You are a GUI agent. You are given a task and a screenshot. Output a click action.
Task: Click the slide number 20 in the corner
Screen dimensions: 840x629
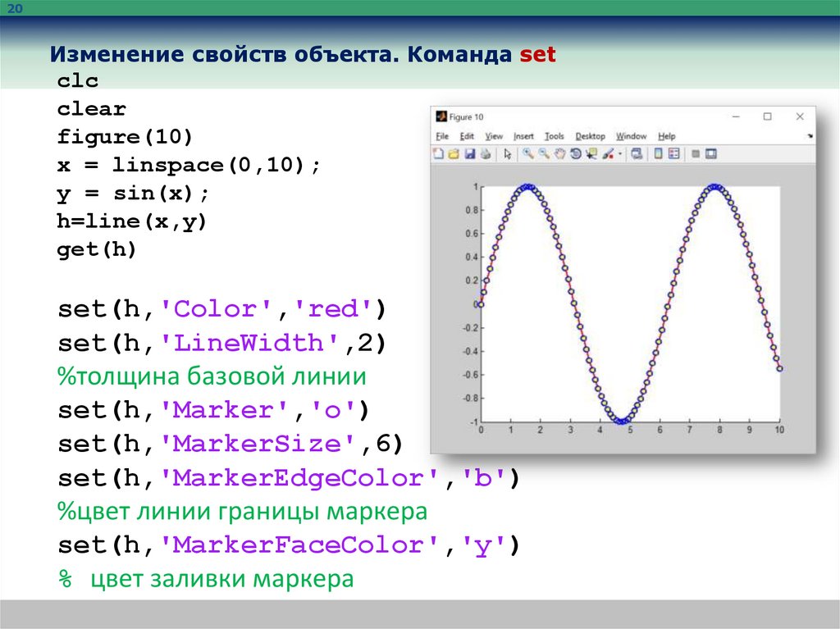[x=15, y=8]
